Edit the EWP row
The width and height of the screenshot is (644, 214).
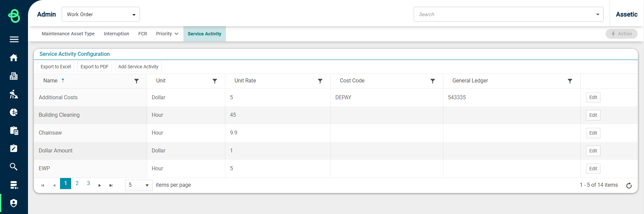click(593, 169)
